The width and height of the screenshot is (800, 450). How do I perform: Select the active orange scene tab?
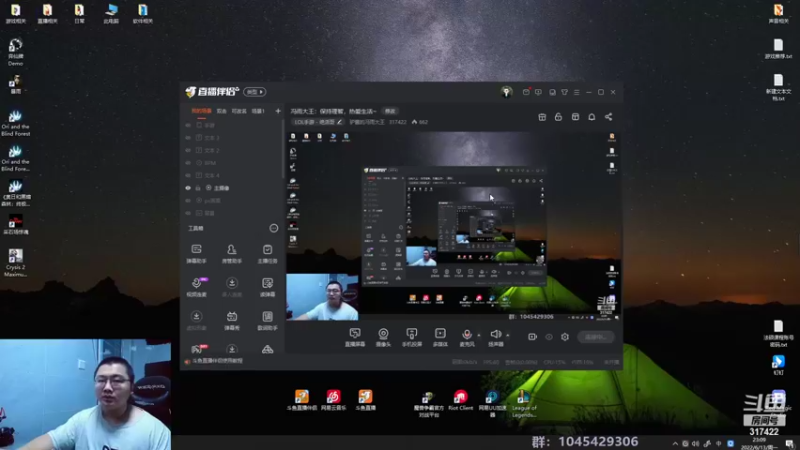point(201,111)
